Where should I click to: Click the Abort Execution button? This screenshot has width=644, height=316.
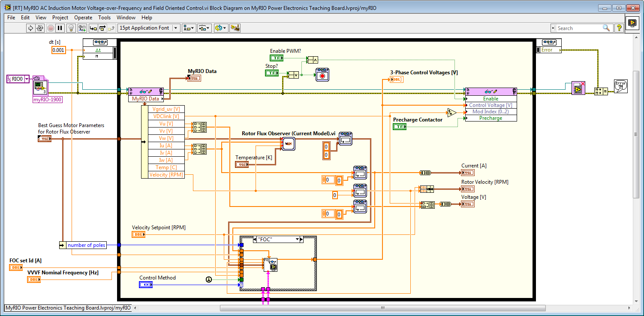(x=51, y=28)
